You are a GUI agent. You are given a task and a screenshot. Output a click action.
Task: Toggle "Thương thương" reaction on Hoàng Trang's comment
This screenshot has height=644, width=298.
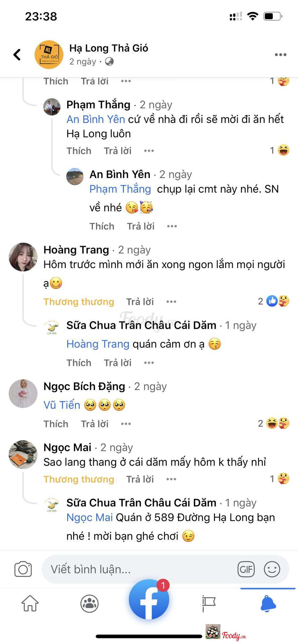(x=79, y=302)
